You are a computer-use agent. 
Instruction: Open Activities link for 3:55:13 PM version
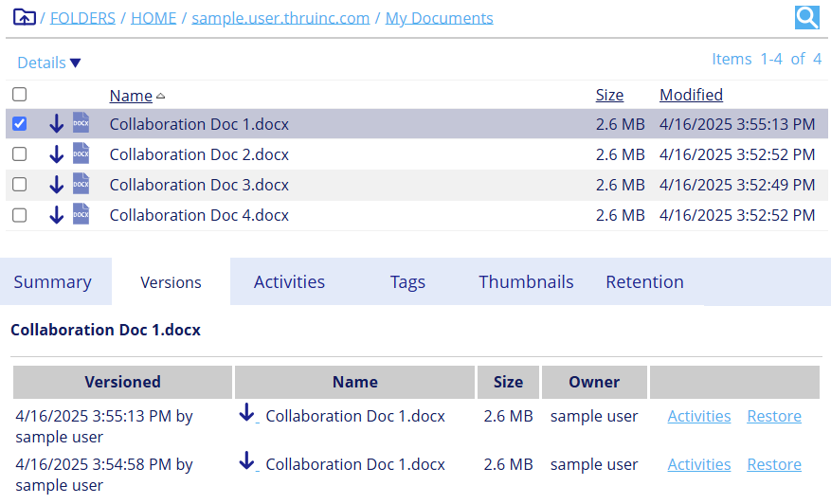(698, 416)
